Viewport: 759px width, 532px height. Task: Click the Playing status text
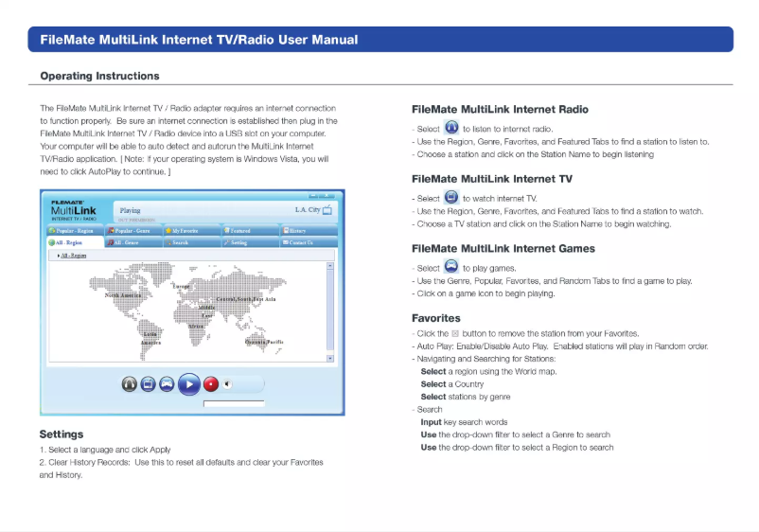pos(131,210)
